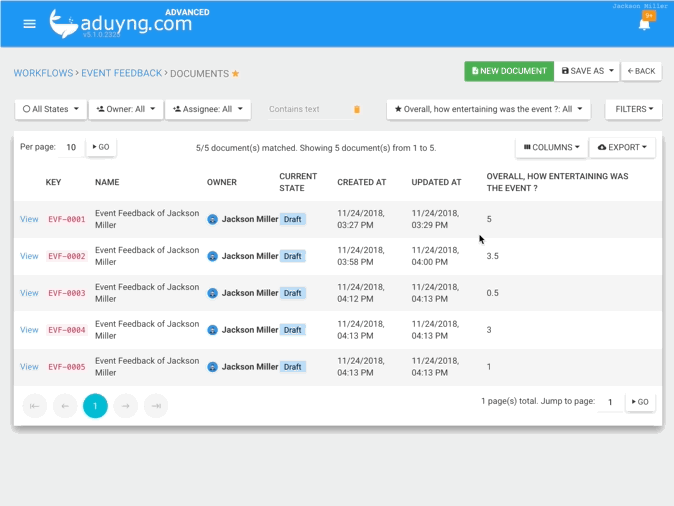Screen dimensions: 674x506
Task: Open the entertaining rating filter dropdown
Action: coord(488,109)
